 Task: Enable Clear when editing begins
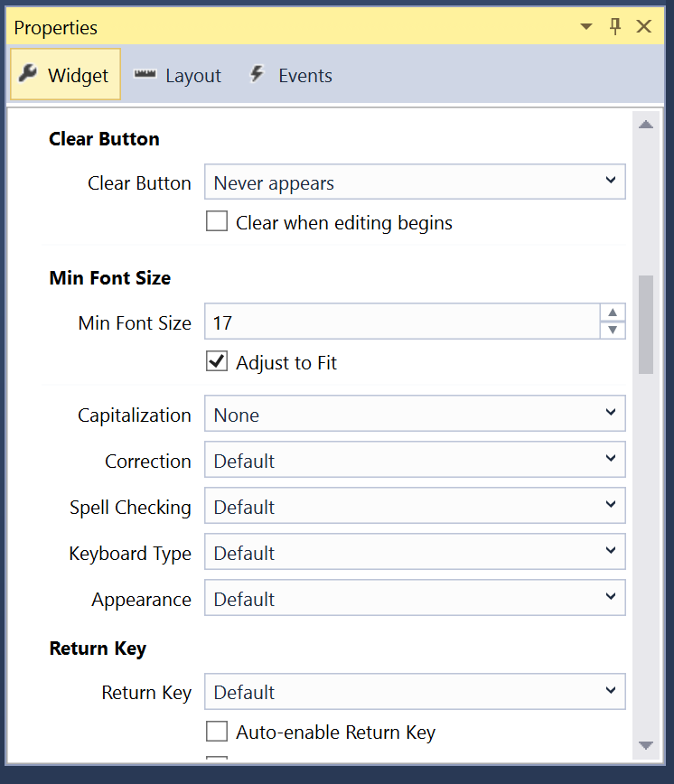tap(217, 220)
